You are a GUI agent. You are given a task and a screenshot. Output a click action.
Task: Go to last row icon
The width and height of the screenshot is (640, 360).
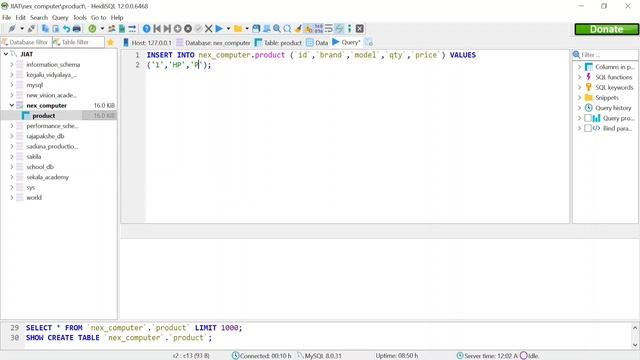[167, 29]
